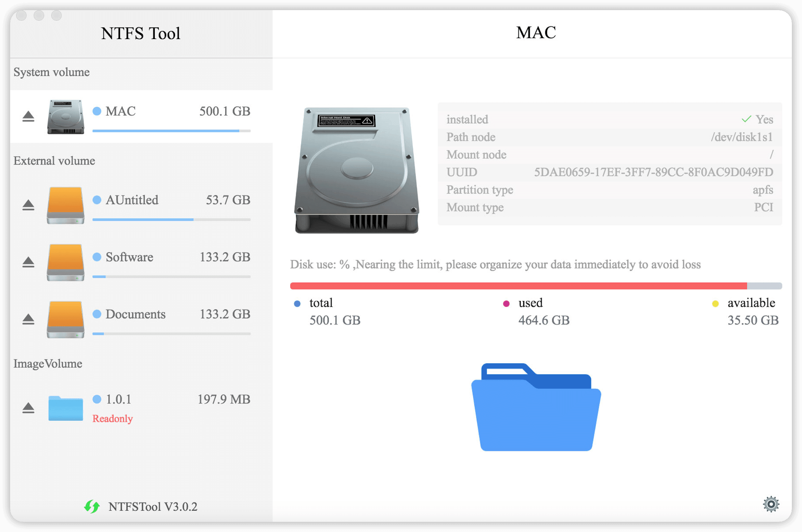
Task: Open settings with the gear icon
Action: [x=771, y=504]
